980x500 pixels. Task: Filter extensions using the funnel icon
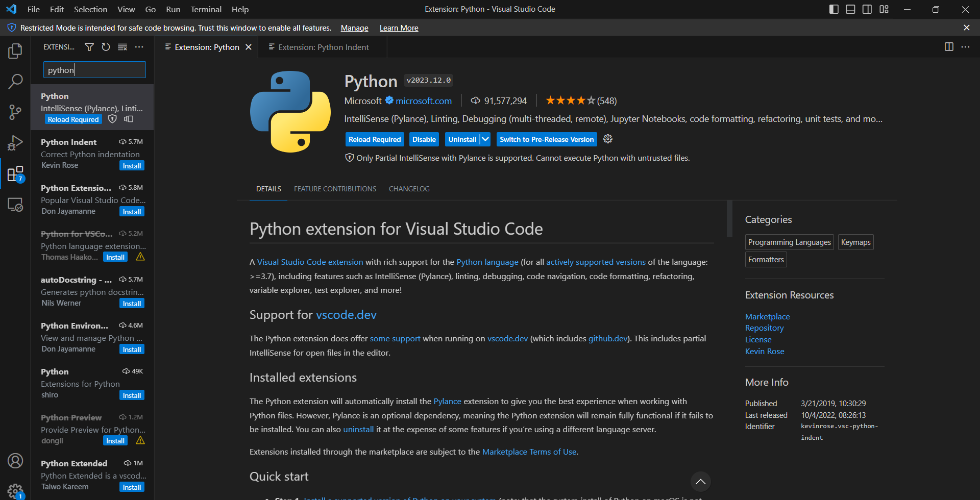click(x=89, y=47)
